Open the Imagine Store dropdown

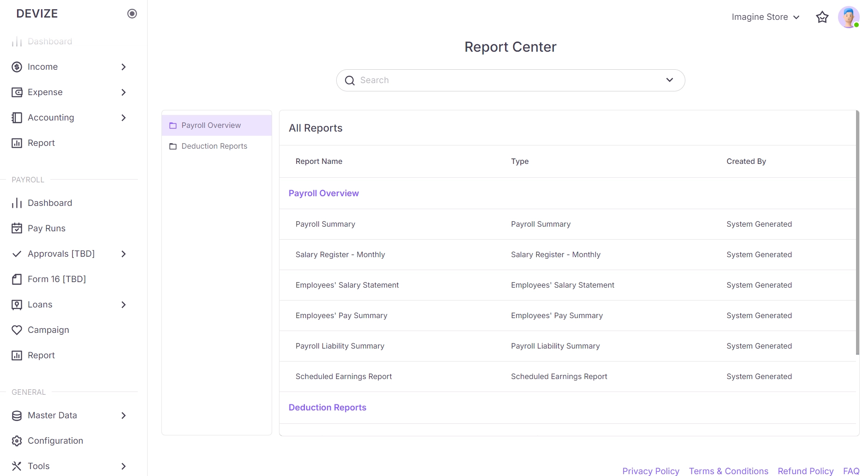[x=766, y=17]
